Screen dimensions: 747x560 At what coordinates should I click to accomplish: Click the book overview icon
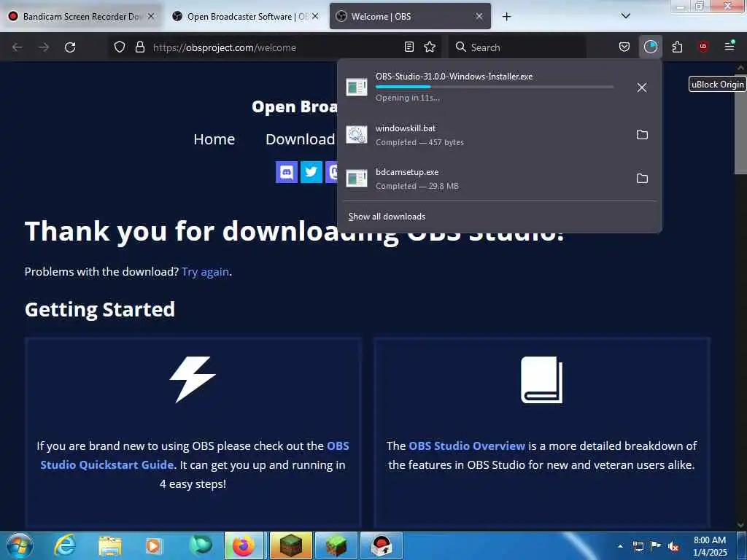pyautogui.click(x=542, y=380)
